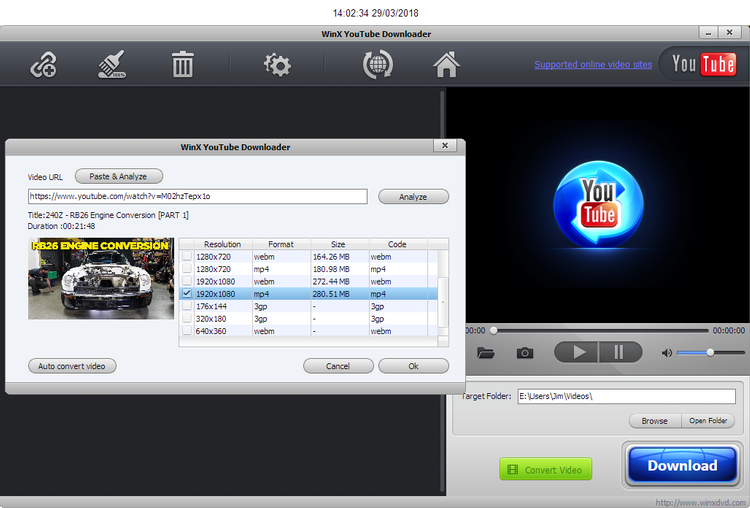Click the Duration 00:21:48 text

pos(61,226)
